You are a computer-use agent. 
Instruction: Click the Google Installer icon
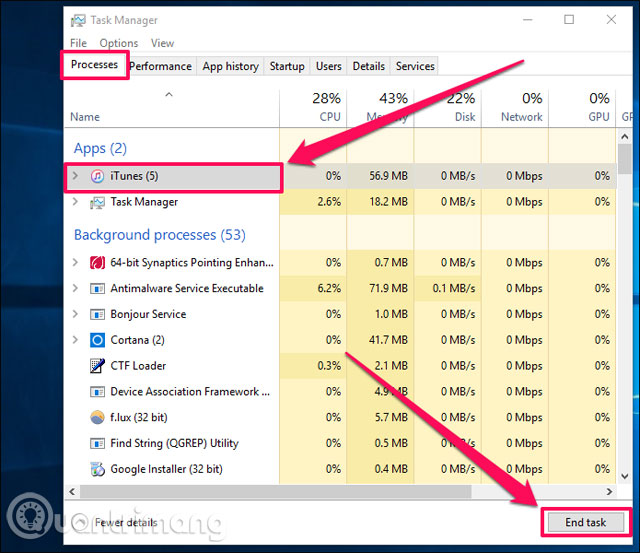click(97, 469)
